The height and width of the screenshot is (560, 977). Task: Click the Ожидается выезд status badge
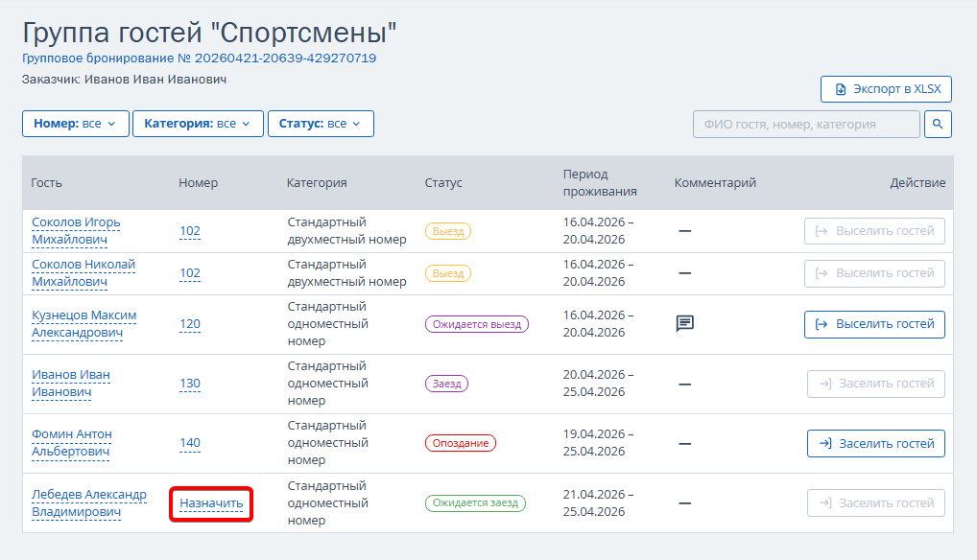coord(477,324)
